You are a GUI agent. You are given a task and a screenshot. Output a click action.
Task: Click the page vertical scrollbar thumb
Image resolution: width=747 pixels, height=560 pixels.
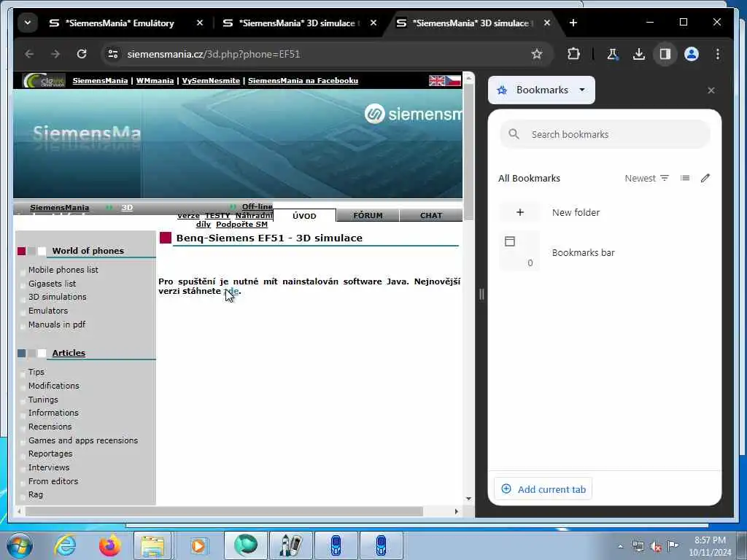pos(468,152)
